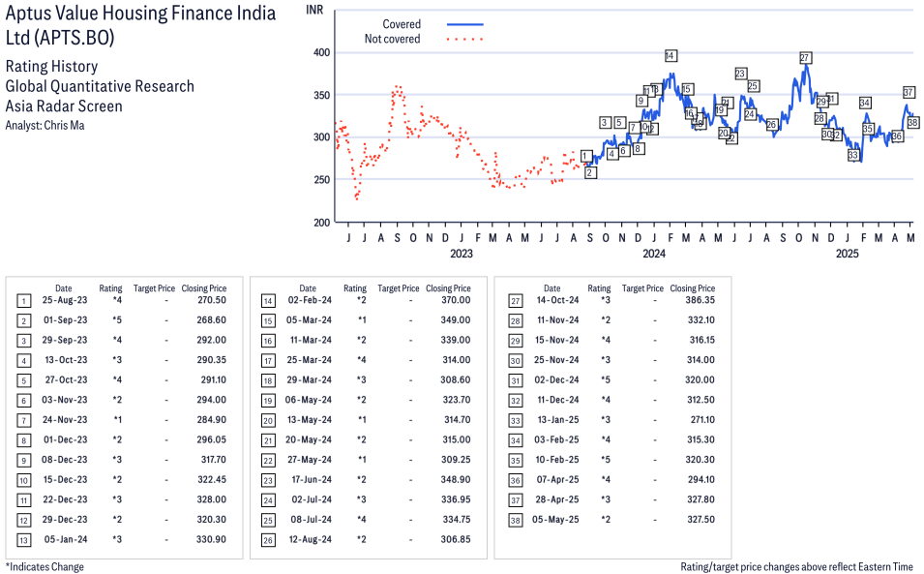Select the date cell 28-Apr-25

(557, 499)
